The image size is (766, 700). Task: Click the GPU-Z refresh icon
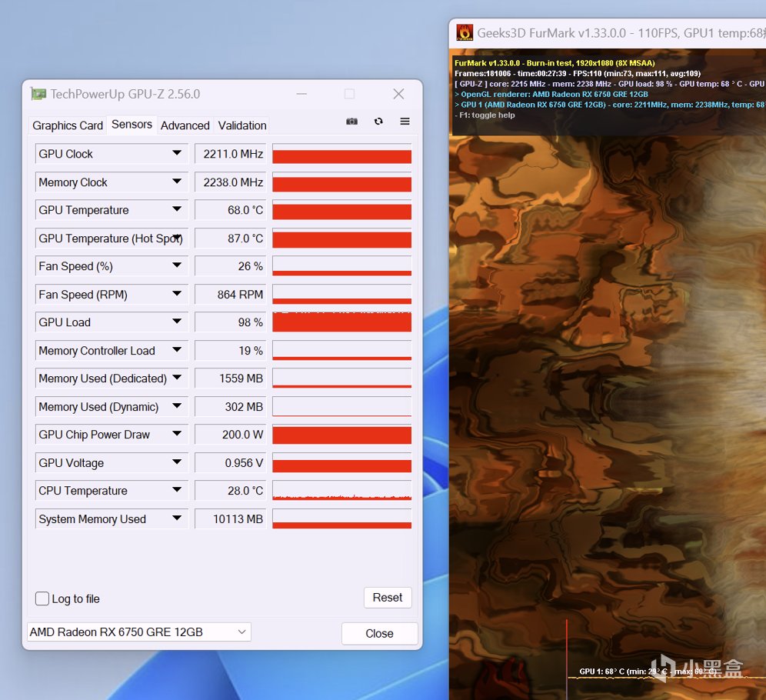click(x=378, y=121)
